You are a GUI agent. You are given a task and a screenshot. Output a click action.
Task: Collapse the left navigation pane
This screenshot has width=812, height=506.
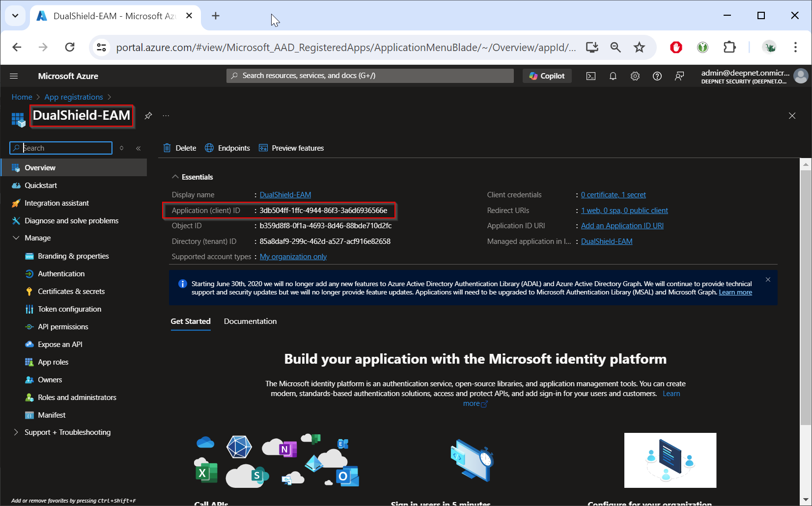tap(139, 148)
